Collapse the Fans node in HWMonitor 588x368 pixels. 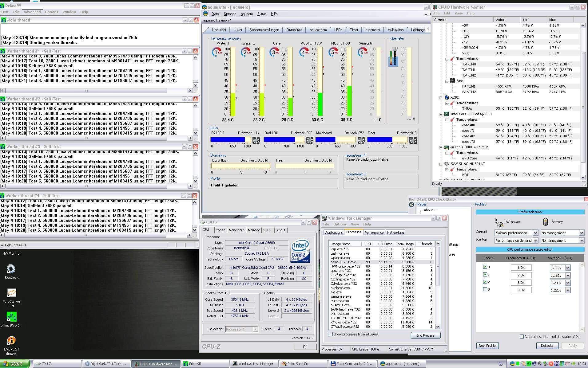coord(447,81)
